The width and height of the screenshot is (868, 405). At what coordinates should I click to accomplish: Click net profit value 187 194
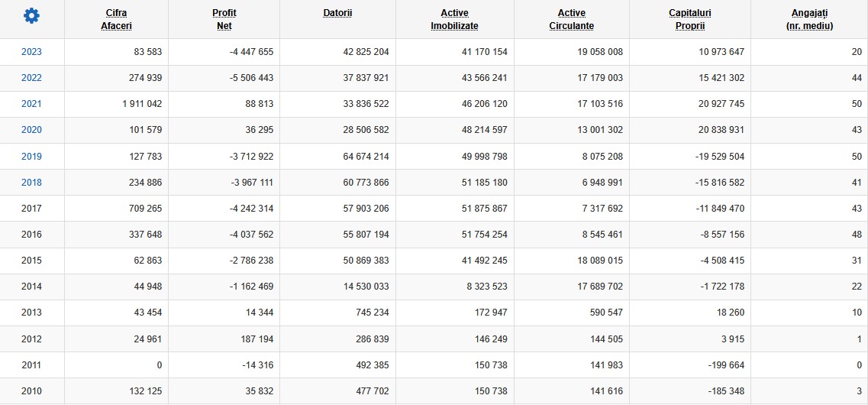click(257, 339)
